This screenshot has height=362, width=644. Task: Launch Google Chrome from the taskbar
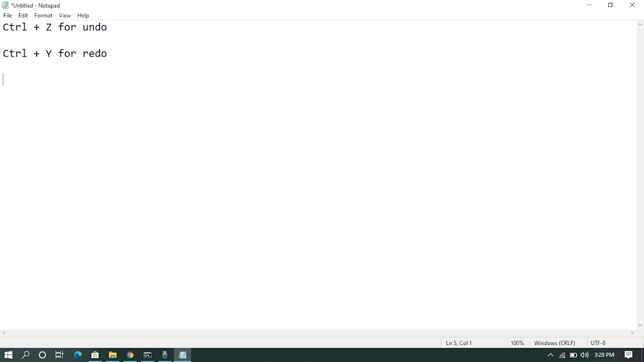(x=130, y=355)
